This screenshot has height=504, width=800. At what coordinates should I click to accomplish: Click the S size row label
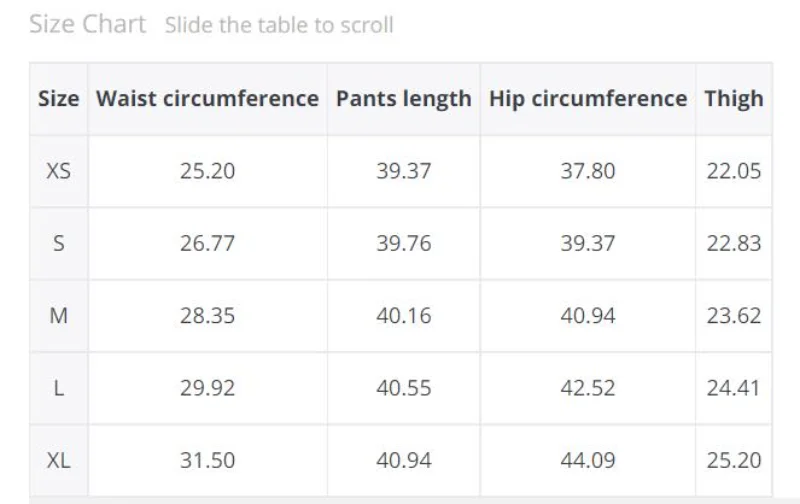(x=58, y=243)
